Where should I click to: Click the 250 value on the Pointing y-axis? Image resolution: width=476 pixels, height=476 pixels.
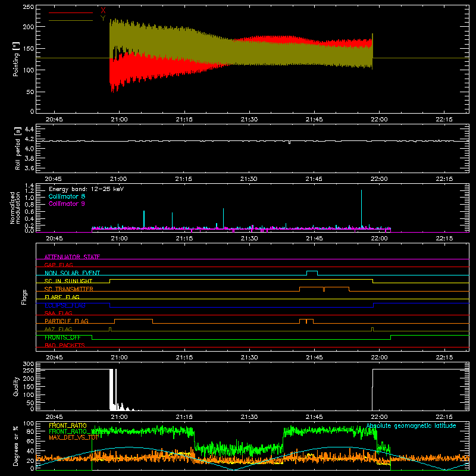[x=28, y=7]
